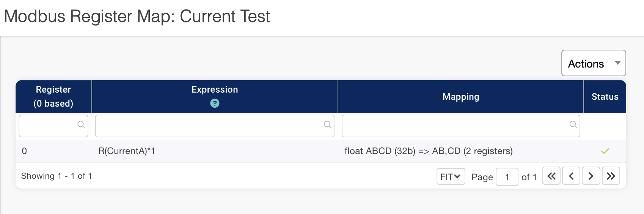Click the Expression filter input field
Image resolution: width=644 pixels, height=214 pixels.
point(209,126)
